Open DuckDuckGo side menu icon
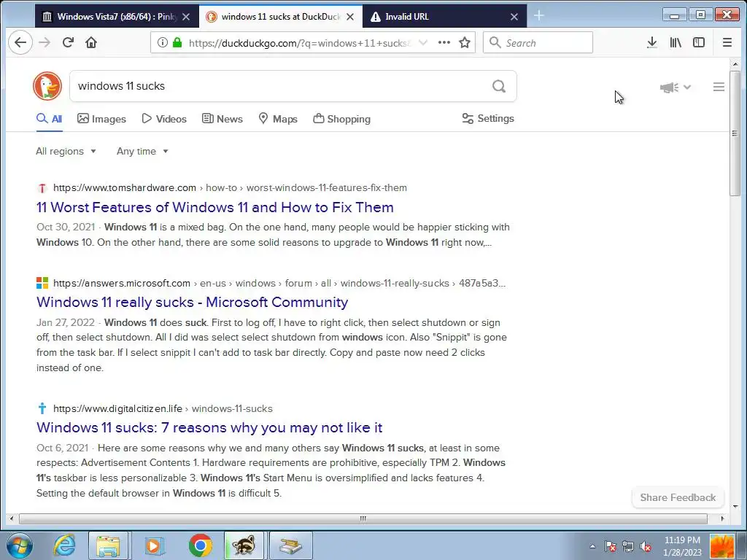Screen dimensions: 747x560 pyautogui.click(x=719, y=87)
